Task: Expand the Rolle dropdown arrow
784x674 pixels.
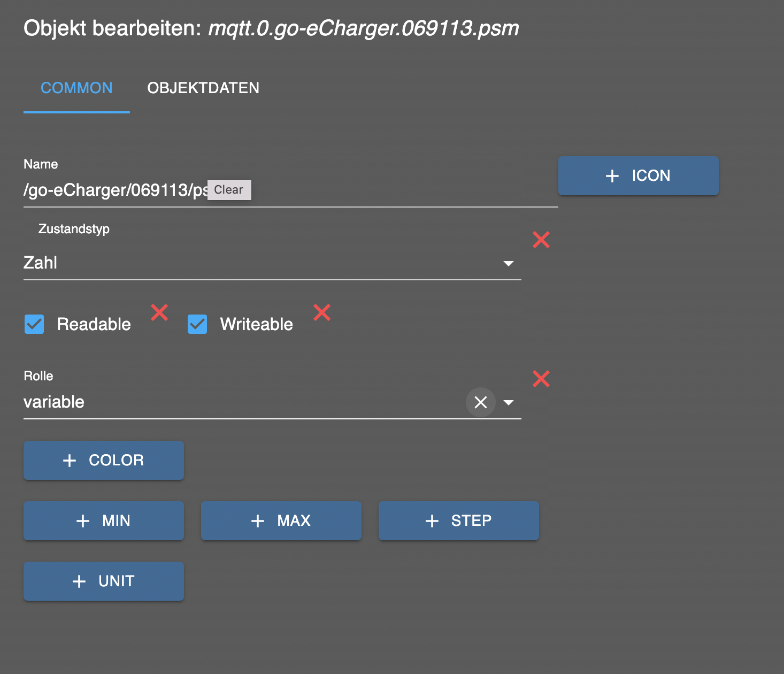Action: (x=509, y=402)
